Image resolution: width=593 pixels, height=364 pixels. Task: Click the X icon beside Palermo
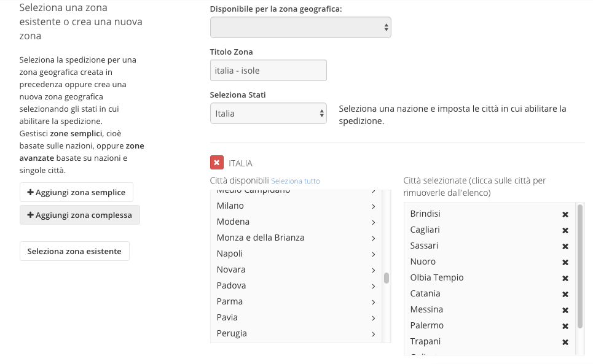point(565,326)
